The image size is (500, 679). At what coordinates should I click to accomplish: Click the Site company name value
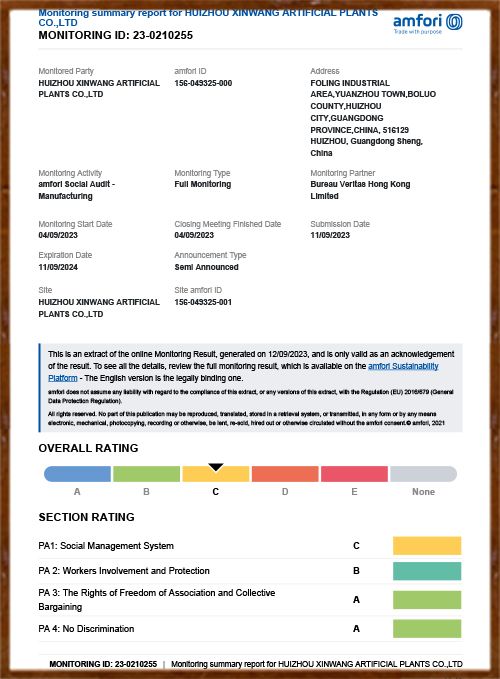tap(99, 308)
